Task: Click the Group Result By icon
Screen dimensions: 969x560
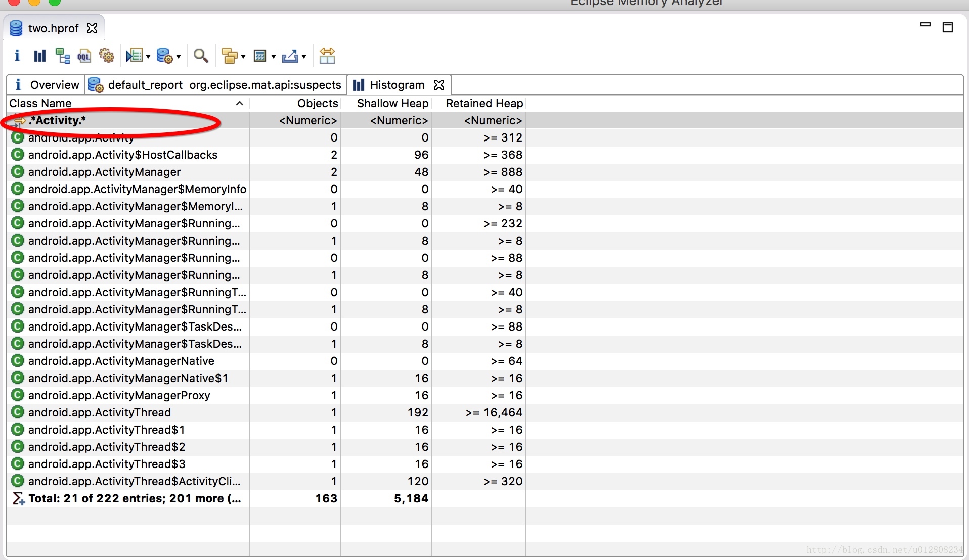Action: click(x=230, y=56)
